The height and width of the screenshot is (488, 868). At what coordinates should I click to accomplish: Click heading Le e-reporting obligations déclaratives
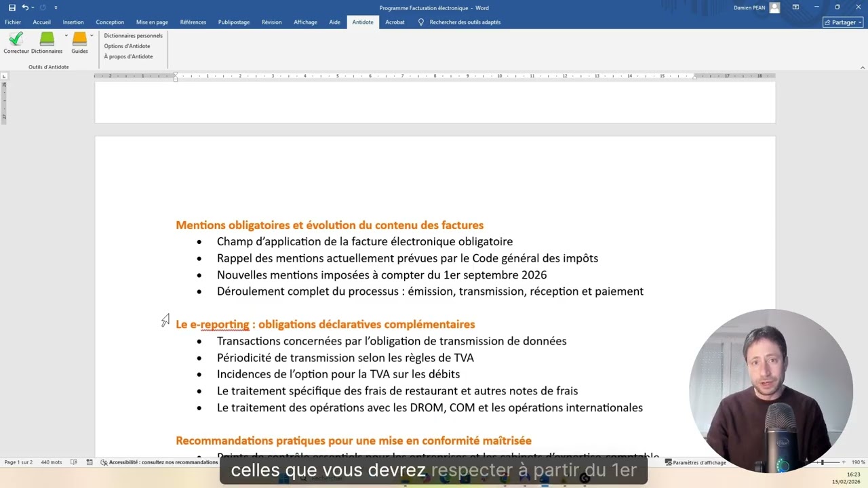(325, 325)
